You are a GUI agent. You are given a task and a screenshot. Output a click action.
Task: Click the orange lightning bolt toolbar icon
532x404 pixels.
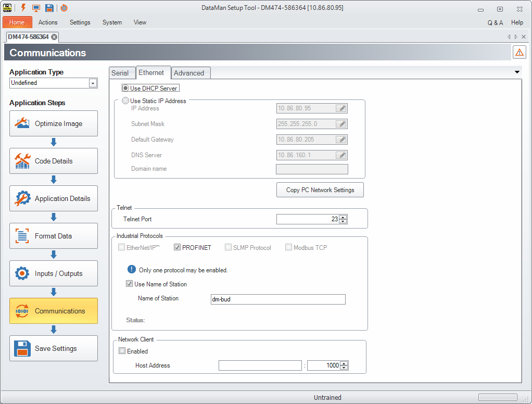(23, 8)
